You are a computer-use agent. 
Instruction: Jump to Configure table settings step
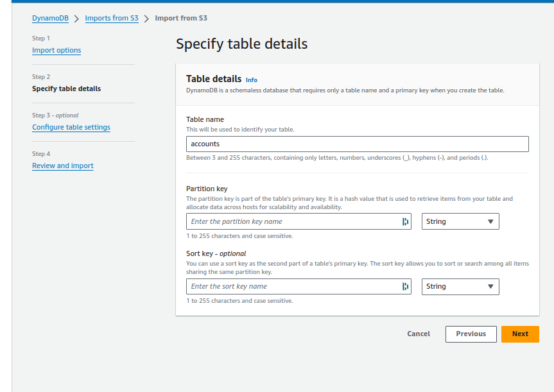coord(71,127)
